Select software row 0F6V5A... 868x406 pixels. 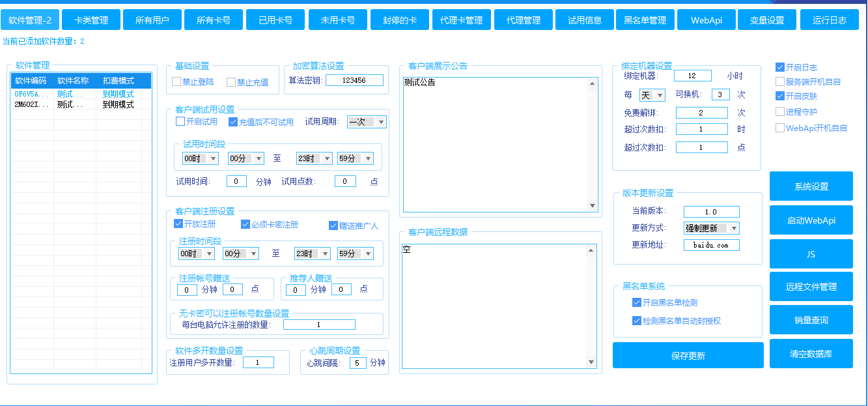click(81, 94)
